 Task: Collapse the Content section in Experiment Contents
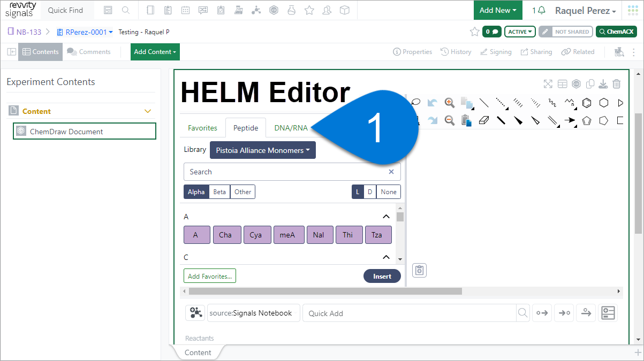148,111
